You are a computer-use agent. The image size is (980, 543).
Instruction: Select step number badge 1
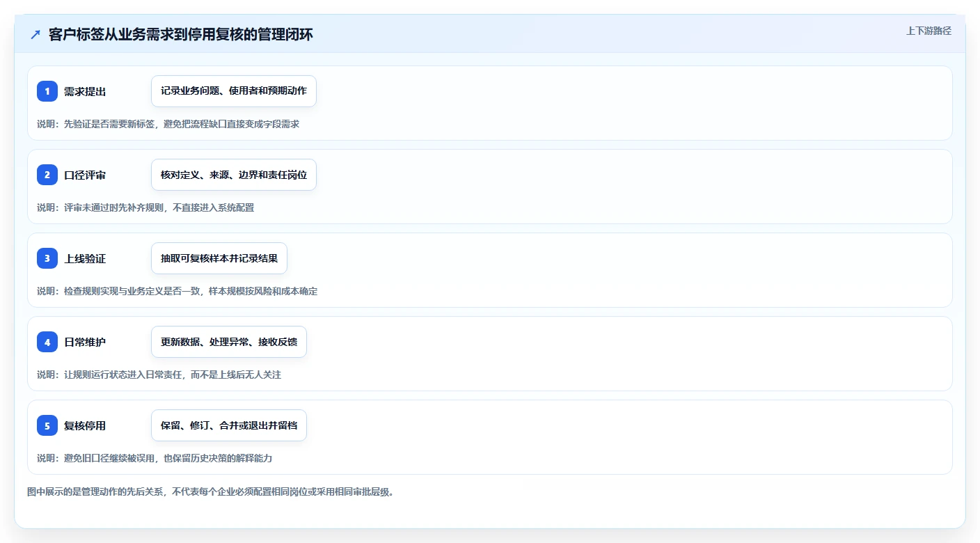[47, 91]
